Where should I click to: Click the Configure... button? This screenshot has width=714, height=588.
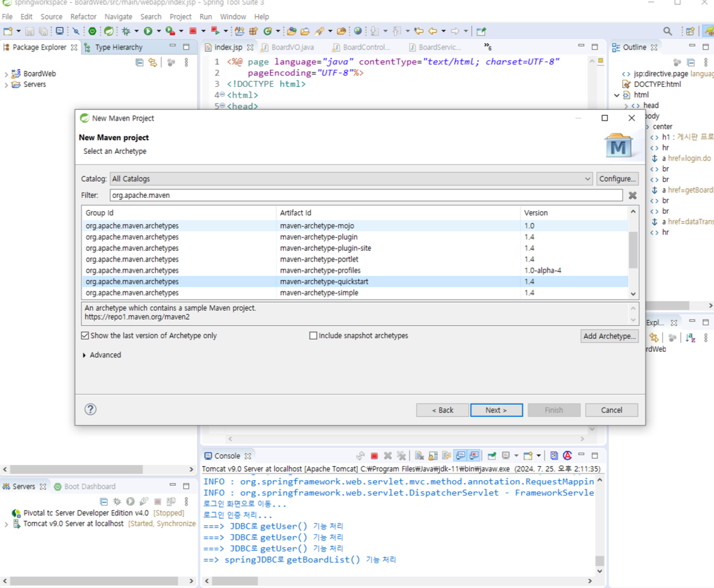[617, 179]
